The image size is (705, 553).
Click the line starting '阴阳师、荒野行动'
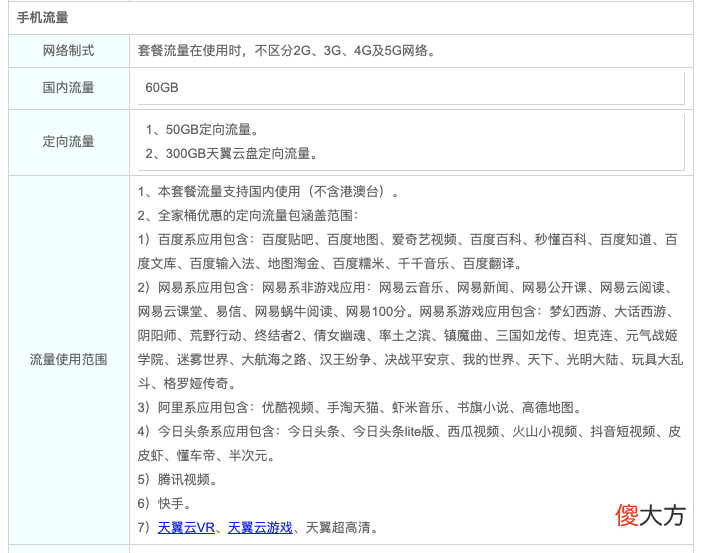coord(407,335)
